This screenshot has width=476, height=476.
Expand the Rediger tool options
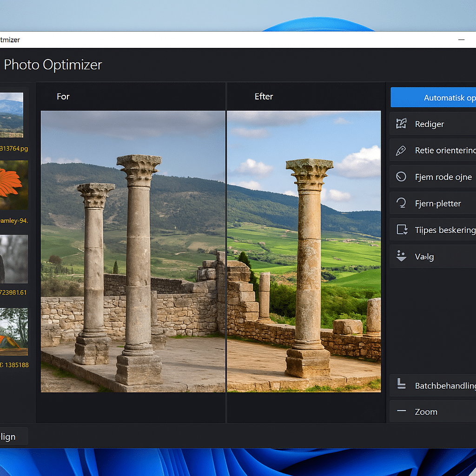click(432, 124)
